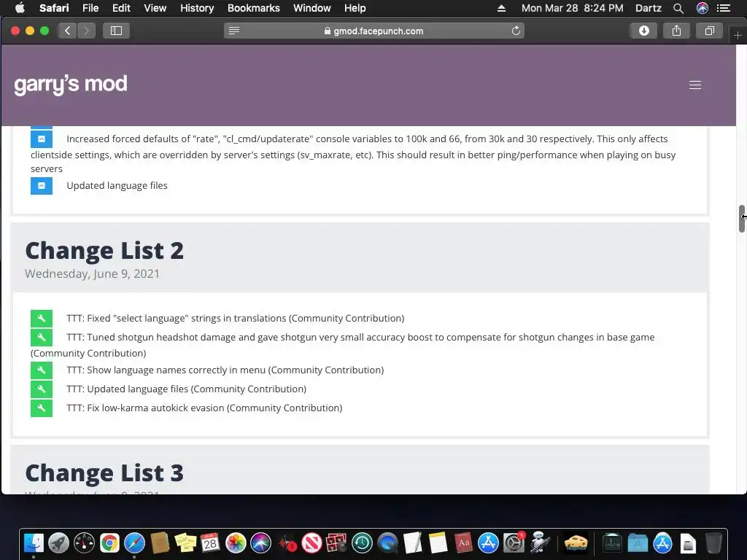
Task: Open Finder from the dock
Action: (x=34, y=542)
